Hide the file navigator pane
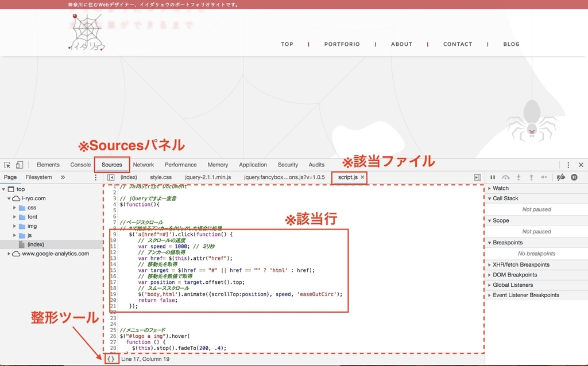Screen dimensions: 588x366 [111, 177]
